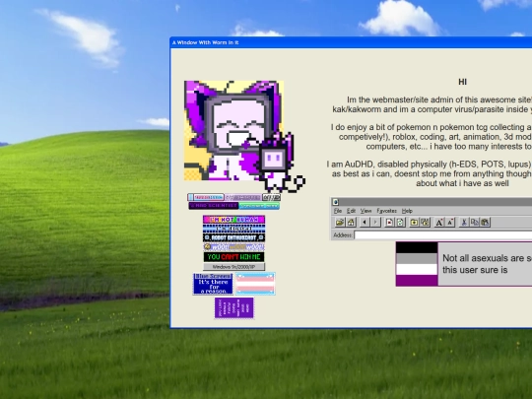Click the pink-blue badge left of lavender badge

206,197
